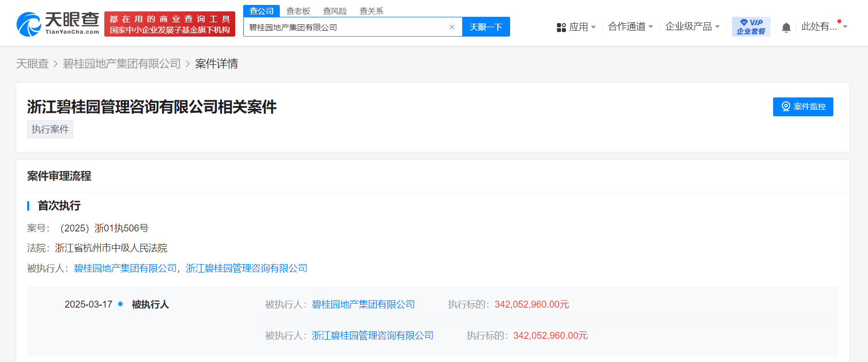The width and height of the screenshot is (868, 362).
Task: Open 浙江碧桂园管理咨询有限公司 in the timeline row
Action: click(x=373, y=336)
